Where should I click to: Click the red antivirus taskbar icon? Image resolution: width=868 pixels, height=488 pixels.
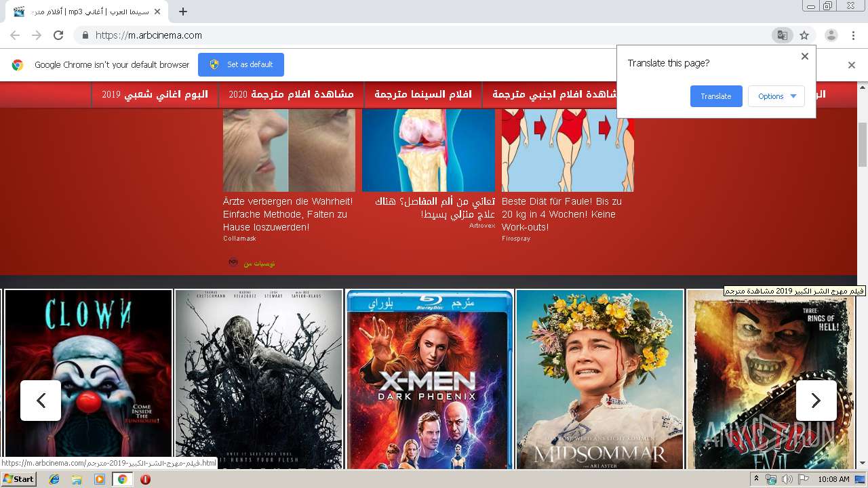[x=145, y=479]
